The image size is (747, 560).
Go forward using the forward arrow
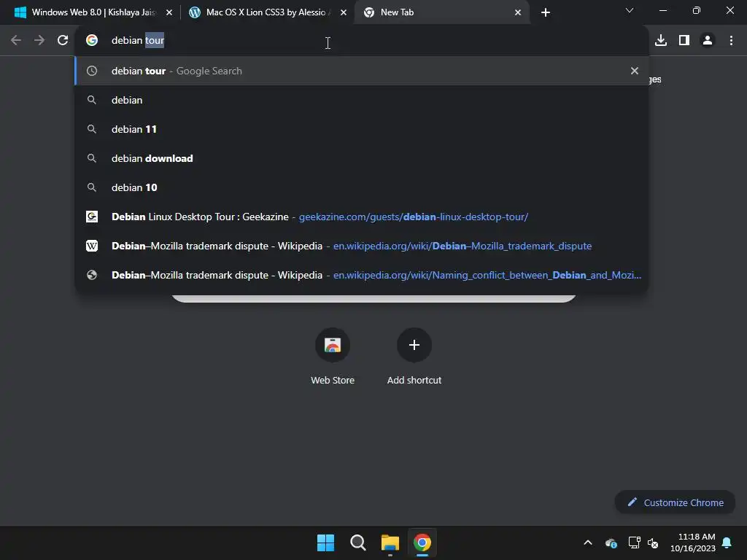point(39,41)
